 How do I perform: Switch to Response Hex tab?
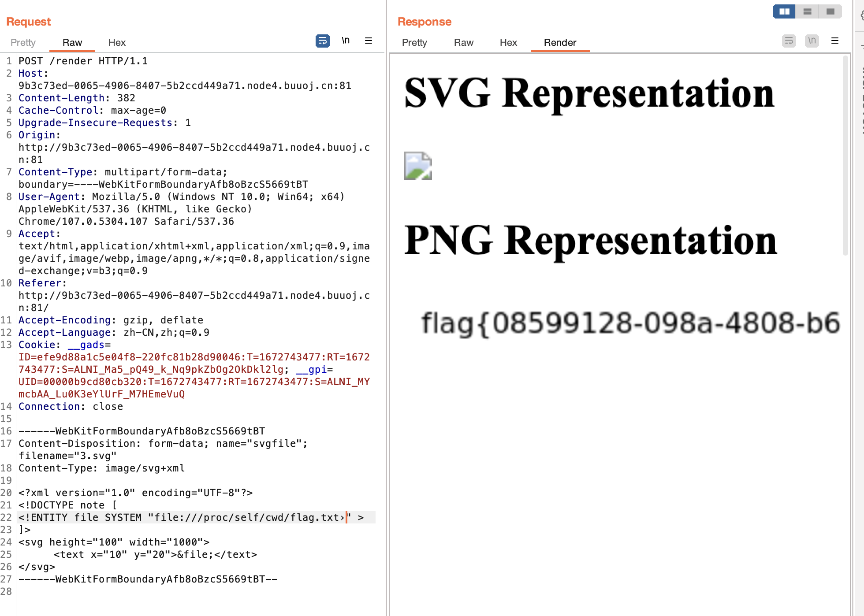click(x=508, y=42)
